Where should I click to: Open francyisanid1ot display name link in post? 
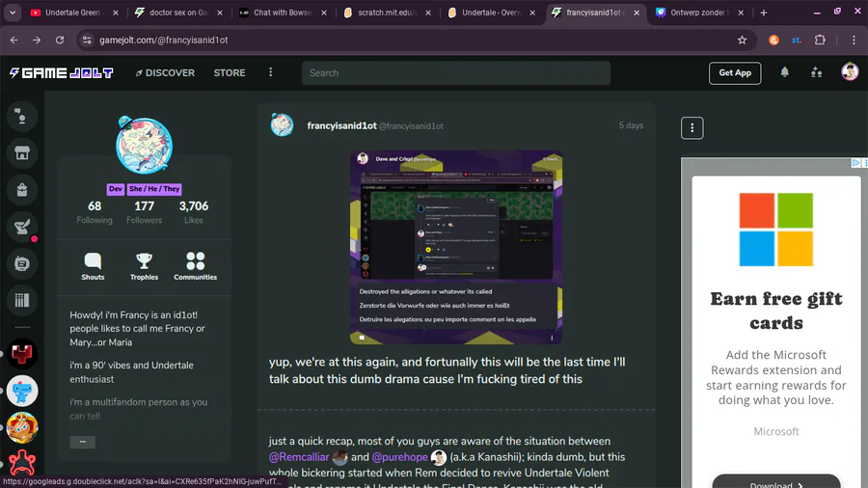point(341,125)
